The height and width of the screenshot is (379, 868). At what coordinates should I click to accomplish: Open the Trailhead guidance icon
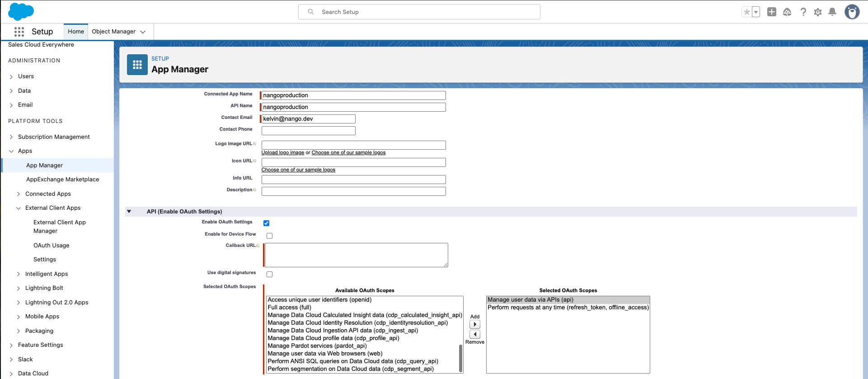pyautogui.click(x=787, y=12)
